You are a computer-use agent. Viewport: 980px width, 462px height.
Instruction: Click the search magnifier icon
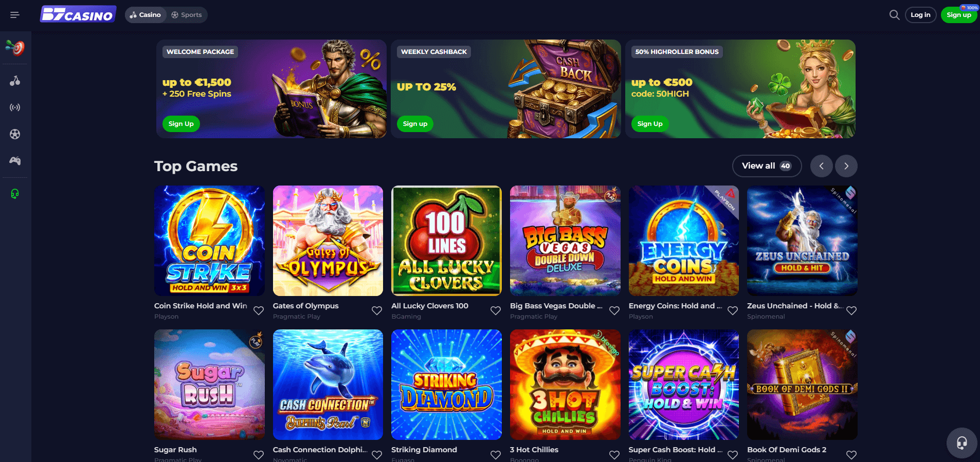coord(894,15)
